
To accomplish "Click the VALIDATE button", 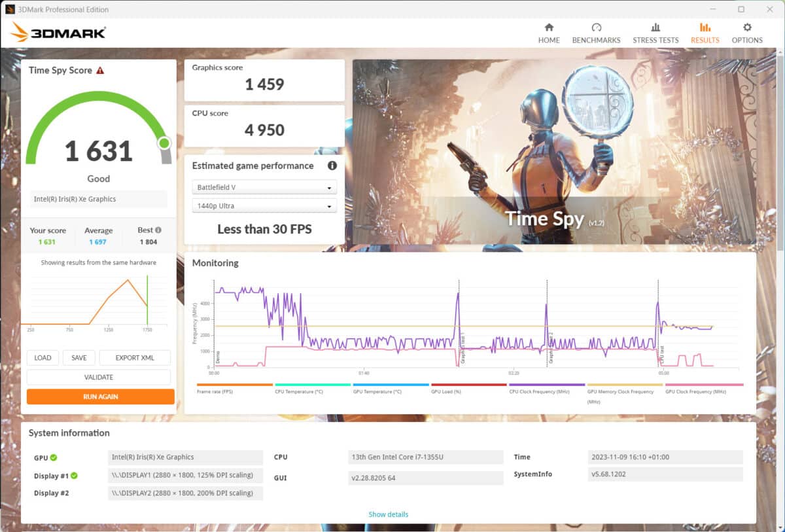I will pyautogui.click(x=99, y=377).
